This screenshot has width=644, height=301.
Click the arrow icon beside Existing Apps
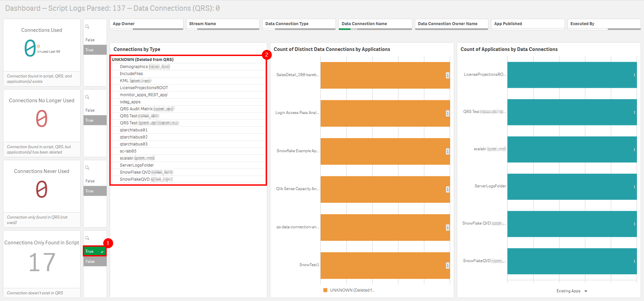[586, 291]
